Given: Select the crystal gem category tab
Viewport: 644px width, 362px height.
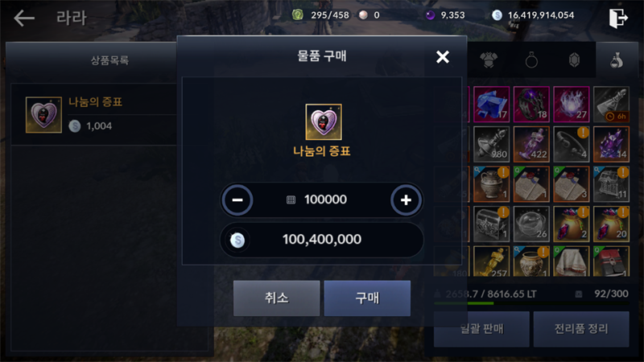Looking at the screenshot, I should pos(574,60).
